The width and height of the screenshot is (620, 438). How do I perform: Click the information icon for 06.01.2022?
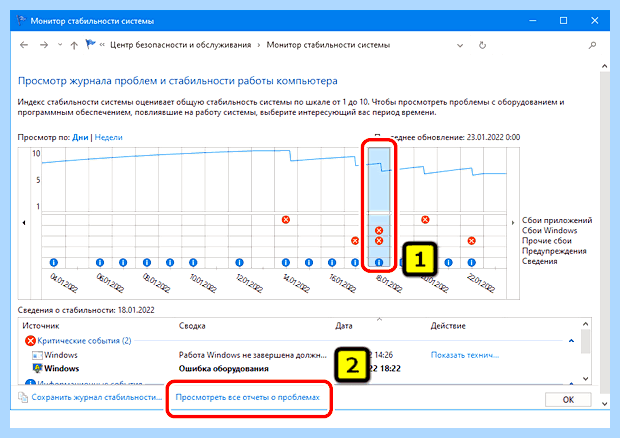100,262
